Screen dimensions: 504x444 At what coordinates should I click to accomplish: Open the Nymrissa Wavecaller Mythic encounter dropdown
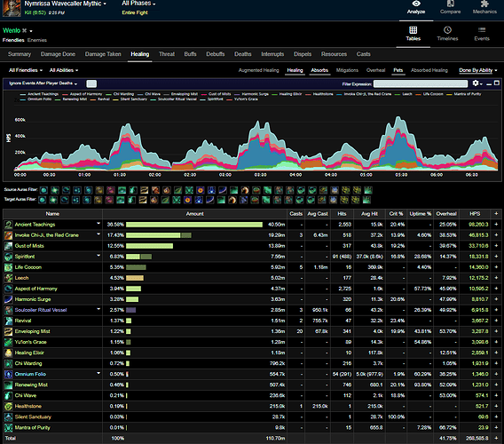click(x=66, y=4)
